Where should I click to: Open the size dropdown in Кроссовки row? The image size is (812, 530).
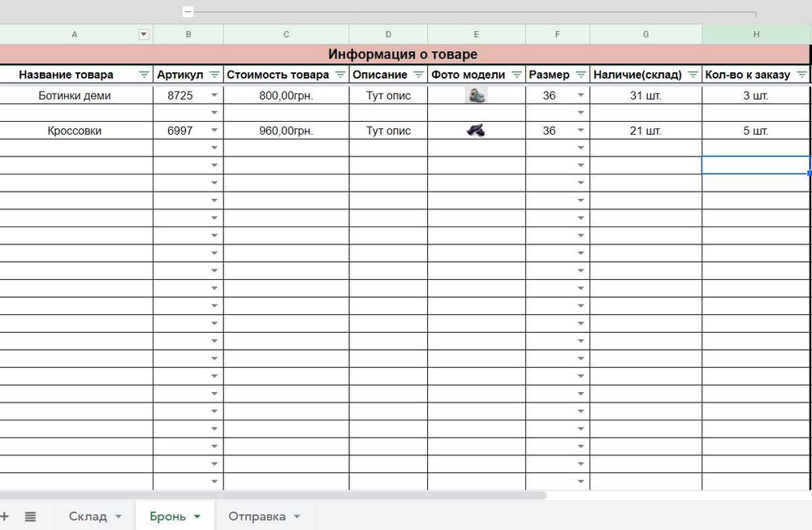point(581,131)
